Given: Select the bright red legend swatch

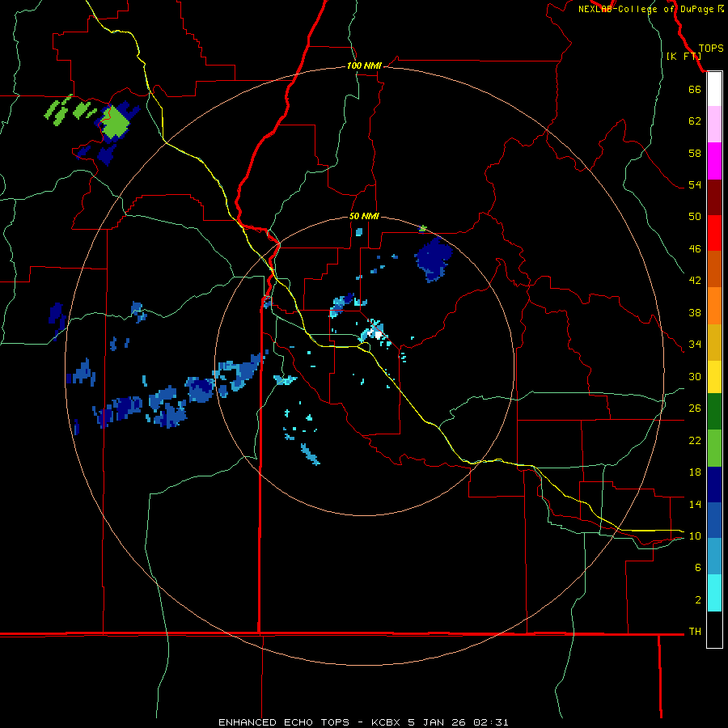Looking at the screenshot, I should coord(714,233).
